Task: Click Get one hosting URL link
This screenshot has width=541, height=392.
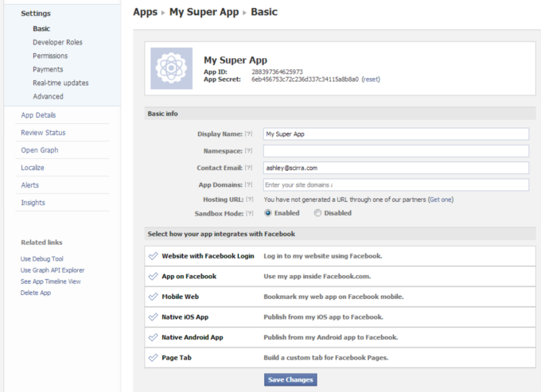Action: pyautogui.click(x=441, y=200)
